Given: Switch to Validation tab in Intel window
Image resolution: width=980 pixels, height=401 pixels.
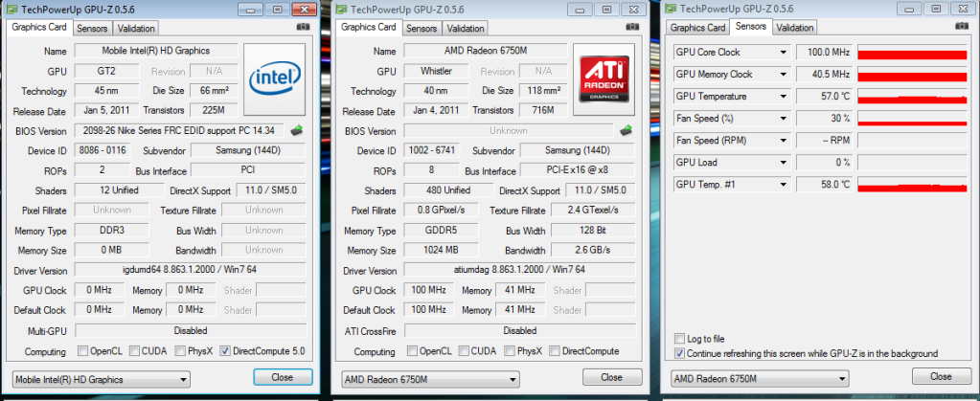Looking at the screenshot, I should point(136,28).
